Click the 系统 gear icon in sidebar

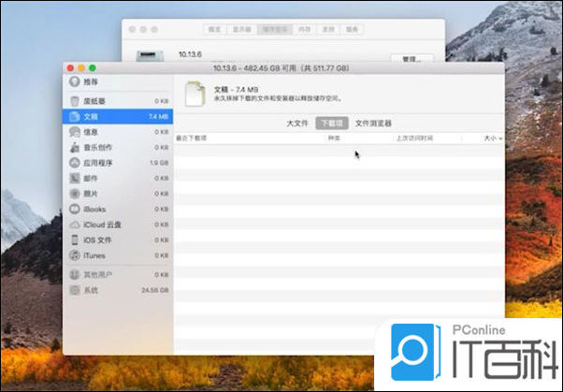tap(75, 290)
